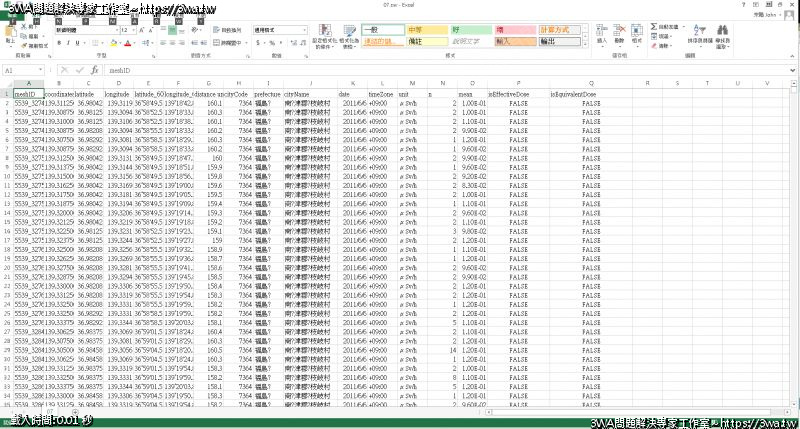Screen dimensions: 800x429
Task: Toggle Bold formatting
Action: (x=59, y=43)
